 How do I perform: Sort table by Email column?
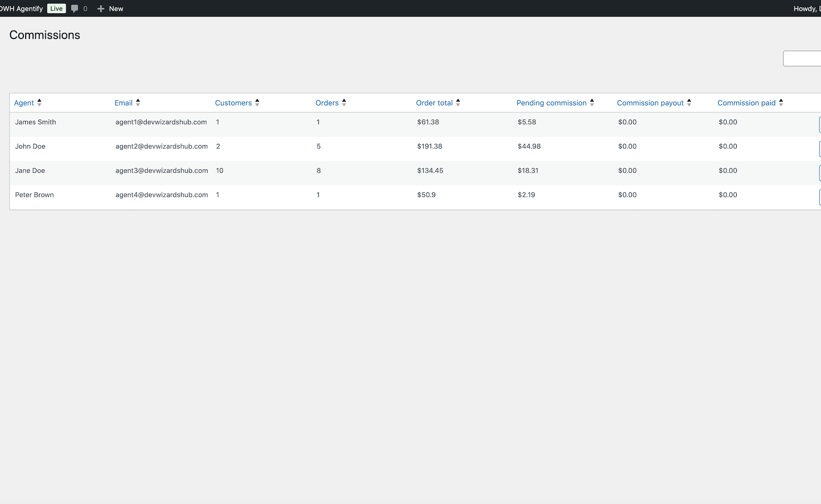click(124, 103)
